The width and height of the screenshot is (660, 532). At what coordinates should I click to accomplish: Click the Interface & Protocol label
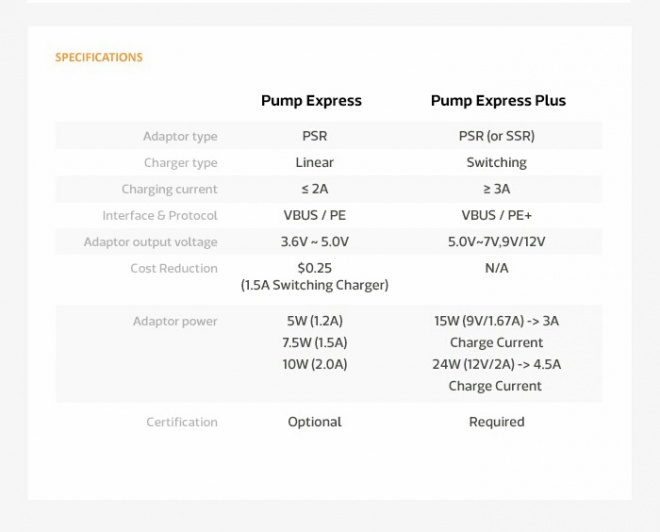160,215
